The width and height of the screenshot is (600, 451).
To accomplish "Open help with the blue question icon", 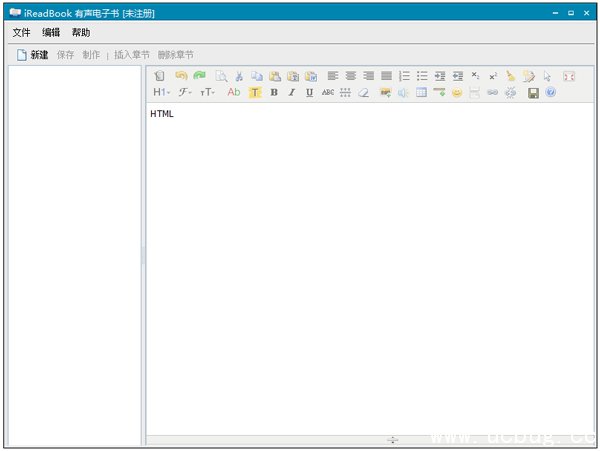I will click(x=550, y=92).
